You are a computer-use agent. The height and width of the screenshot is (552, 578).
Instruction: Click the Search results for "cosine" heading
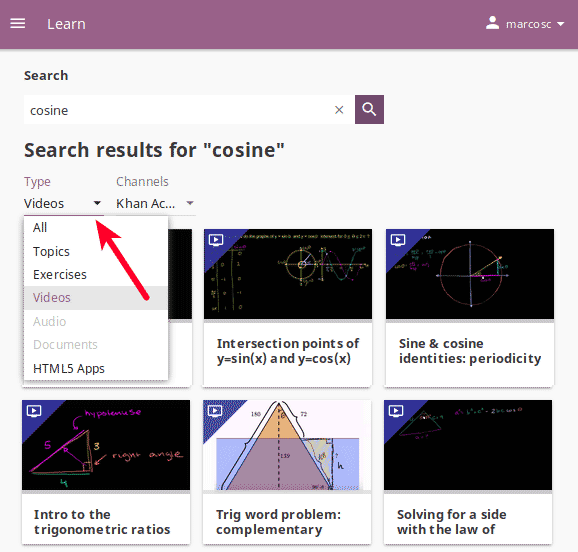[x=154, y=150]
